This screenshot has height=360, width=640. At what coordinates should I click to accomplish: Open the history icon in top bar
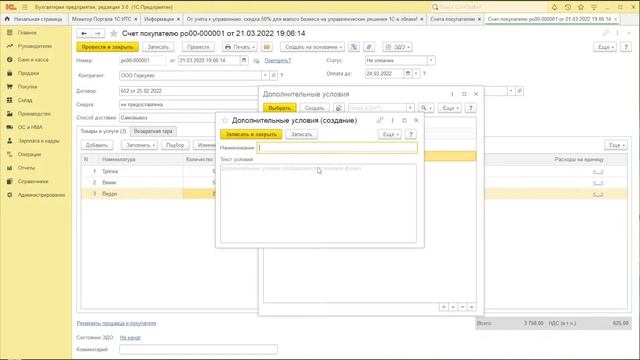(x=568, y=7)
